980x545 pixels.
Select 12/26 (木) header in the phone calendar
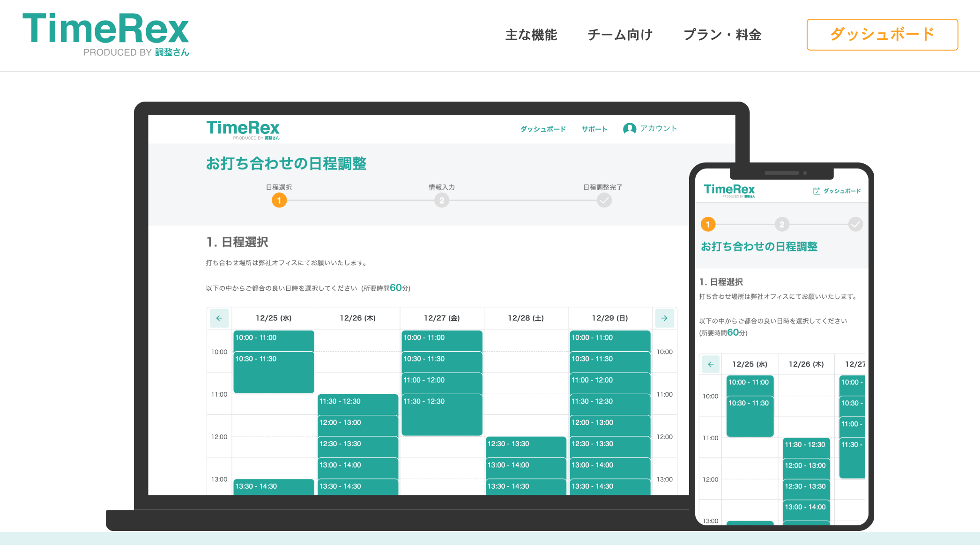point(806,364)
